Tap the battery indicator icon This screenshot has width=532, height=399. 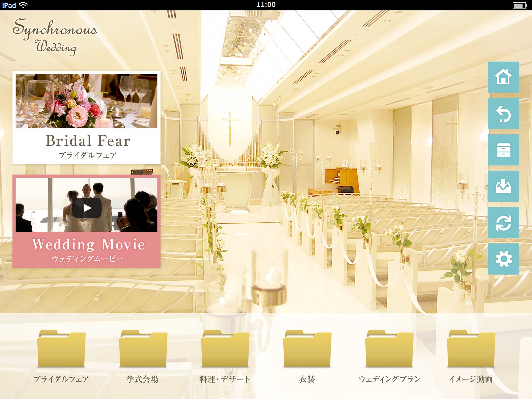click(519, 5)
